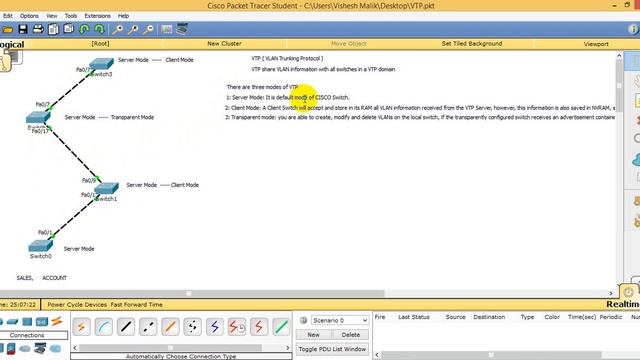Select the red Serial DTE cable
Screen dimensions: 640x360
click(x=259, y=327)
